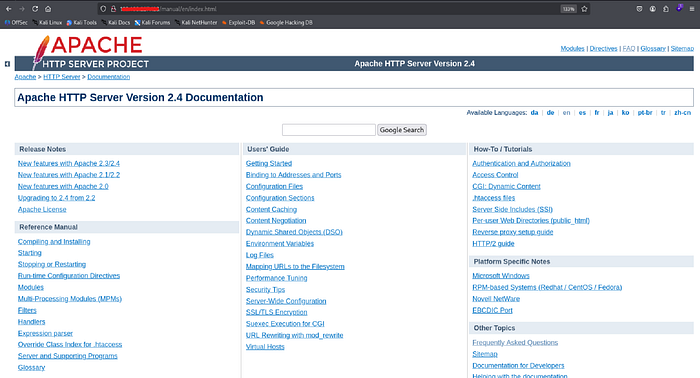Click the Apache feather logo

41,53
